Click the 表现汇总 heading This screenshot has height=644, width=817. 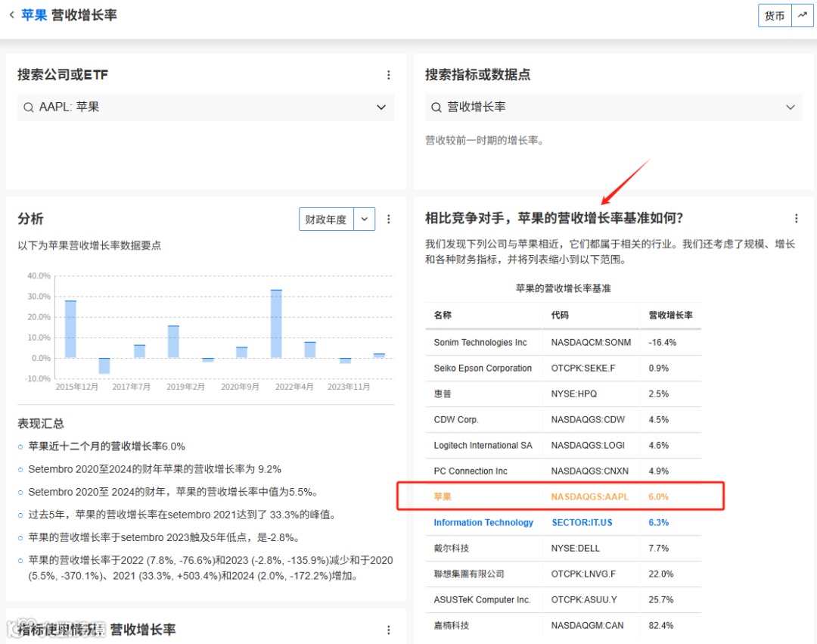(x=41, y=424)
